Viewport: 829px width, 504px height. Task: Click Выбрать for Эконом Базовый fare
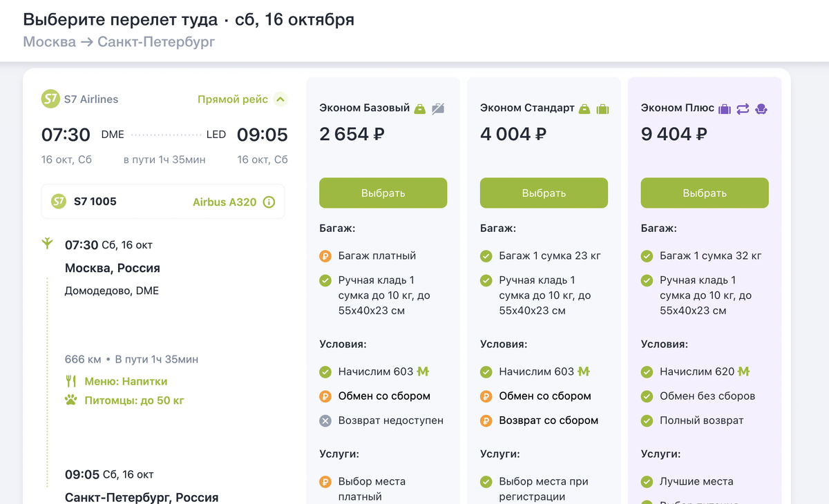[383, 193]
